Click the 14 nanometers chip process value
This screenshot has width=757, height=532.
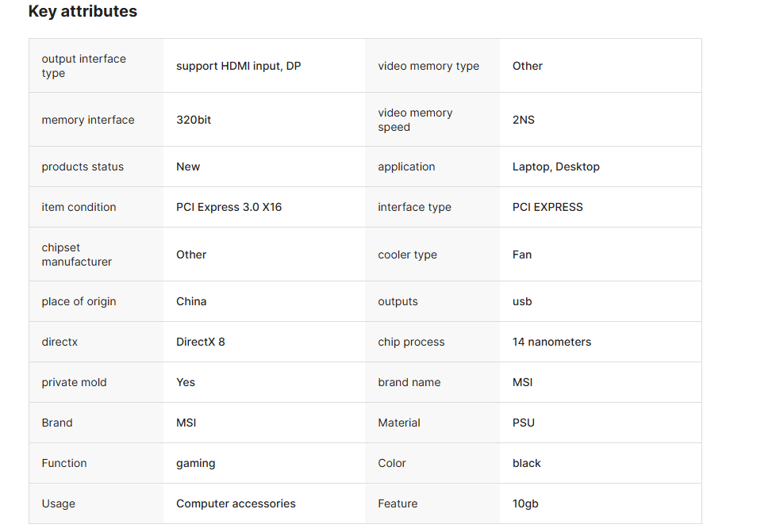pyautogui.click(x=551, y=342)
